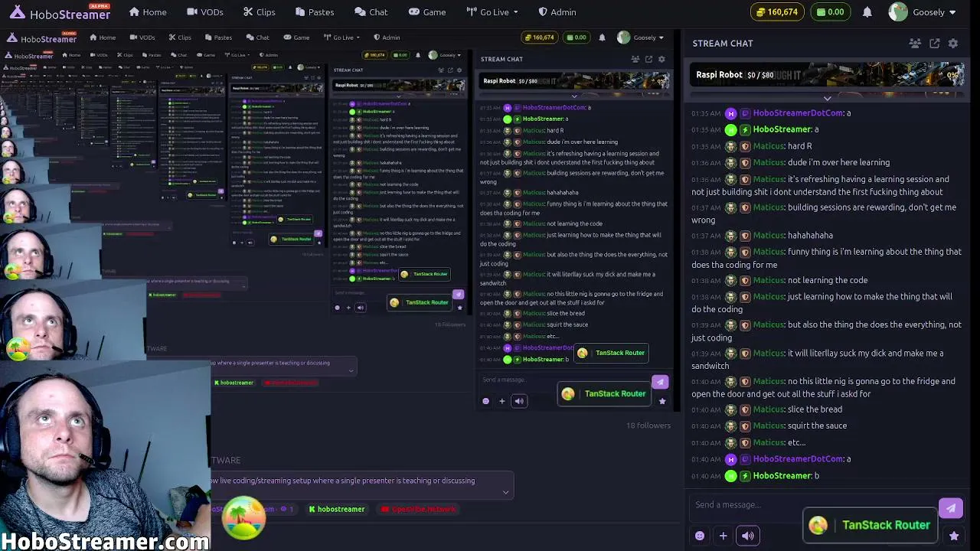Click the lightning badge beside HoboStreamer 'b'

coord(745,476)
